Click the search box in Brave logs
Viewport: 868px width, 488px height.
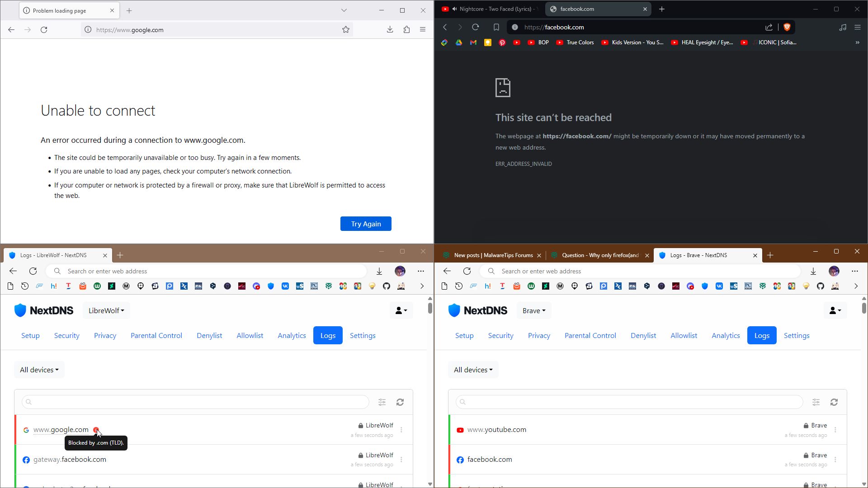tap(629, 402)
